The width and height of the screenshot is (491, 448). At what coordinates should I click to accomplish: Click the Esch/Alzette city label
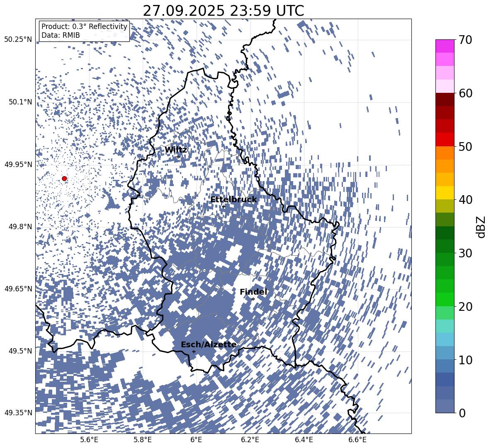pyautogui.click(x=209, y=345)
